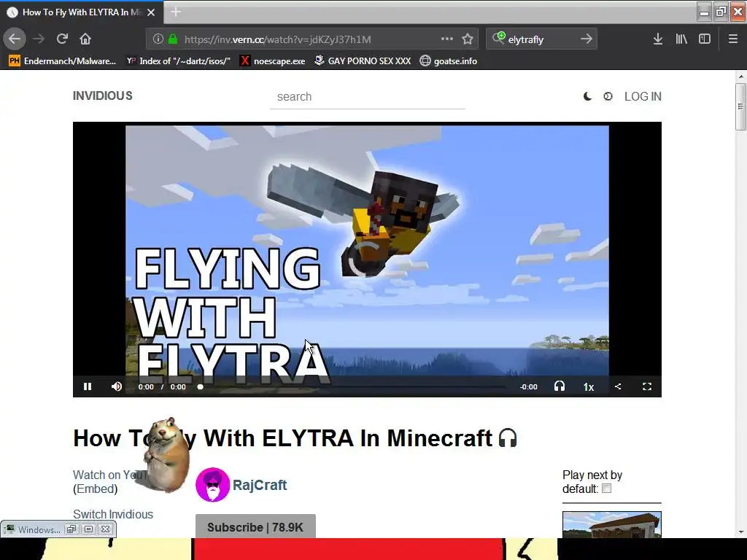Toggle the browser sidebar view
The width and height of the screenshot is (747, 560).
[x=705, y=39]
